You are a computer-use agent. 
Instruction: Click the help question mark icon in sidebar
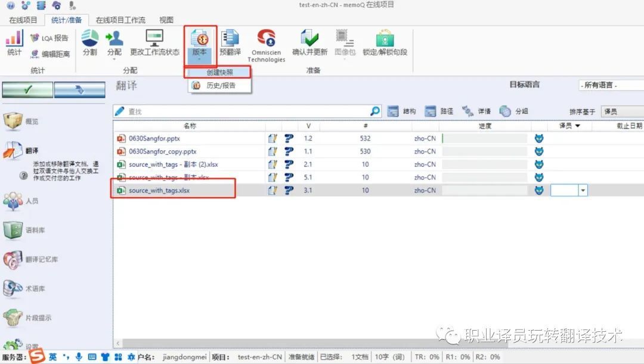[24, 175]
